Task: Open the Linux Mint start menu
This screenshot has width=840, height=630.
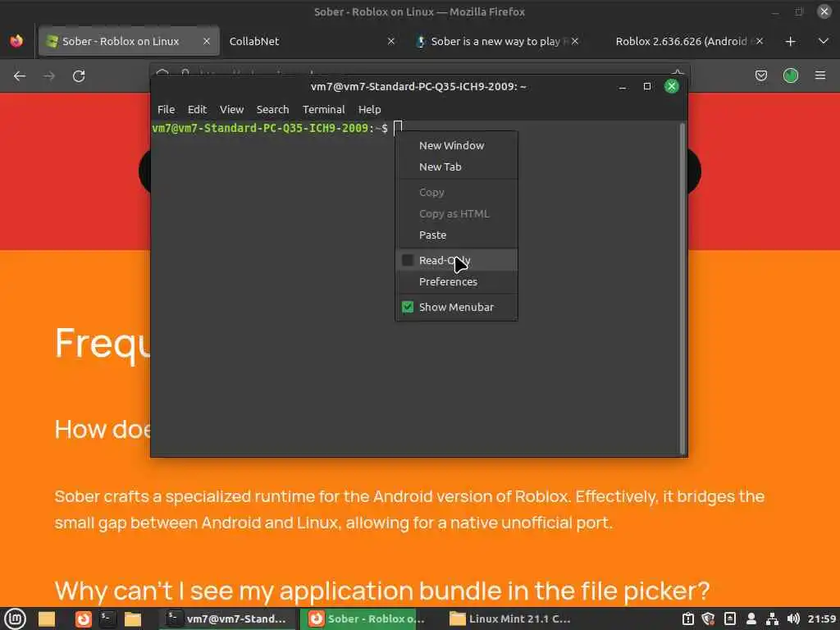Action: 15,619
